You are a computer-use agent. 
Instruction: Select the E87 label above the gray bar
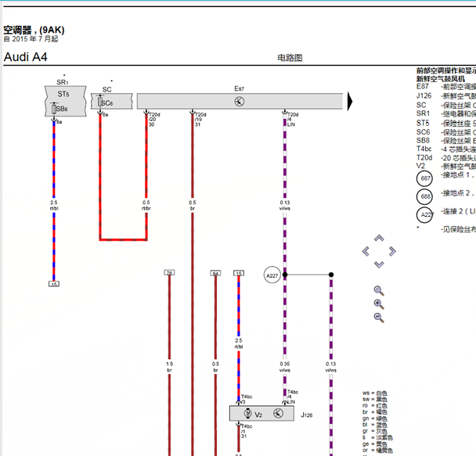[x=240, y=88]
